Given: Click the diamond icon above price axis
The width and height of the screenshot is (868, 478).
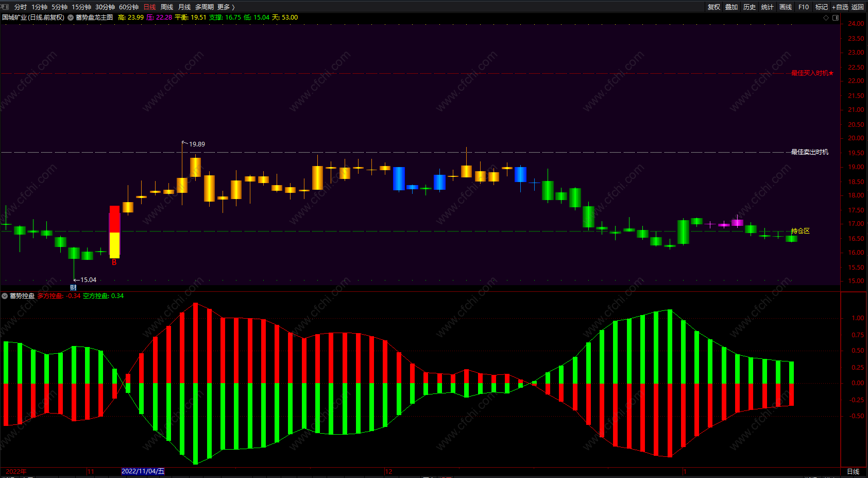Looking at the screenshot, I should 826,18.
